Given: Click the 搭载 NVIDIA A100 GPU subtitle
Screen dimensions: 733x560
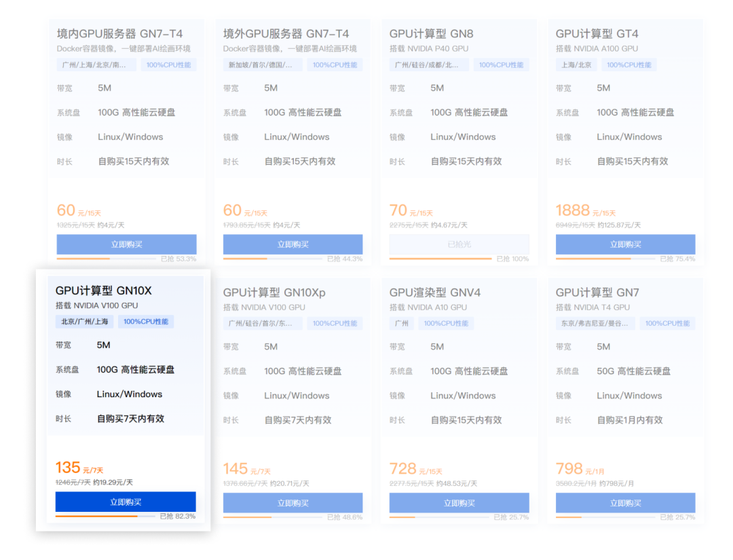Looking at the screenshot, I should [x=597, y=49].
